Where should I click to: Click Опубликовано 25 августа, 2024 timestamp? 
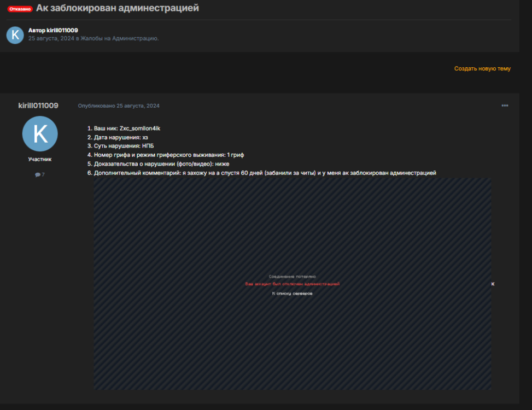point(119,106)
